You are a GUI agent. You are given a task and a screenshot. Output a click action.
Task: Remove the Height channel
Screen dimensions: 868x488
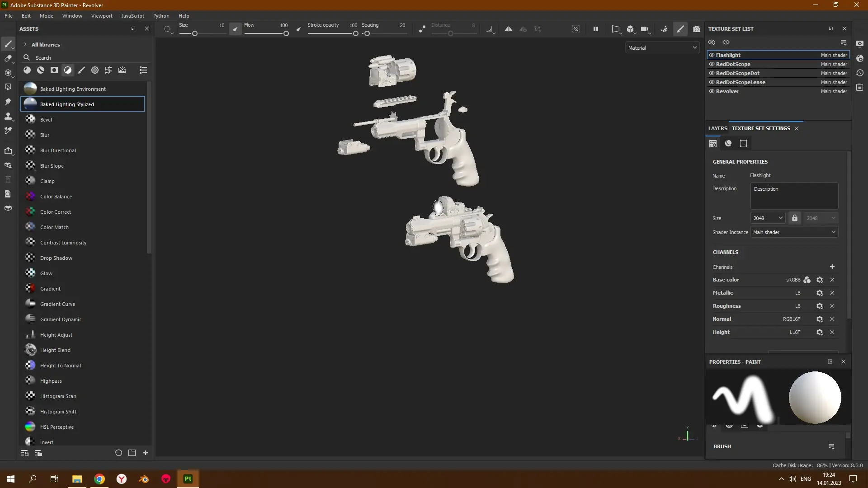(x=832, y=332)
